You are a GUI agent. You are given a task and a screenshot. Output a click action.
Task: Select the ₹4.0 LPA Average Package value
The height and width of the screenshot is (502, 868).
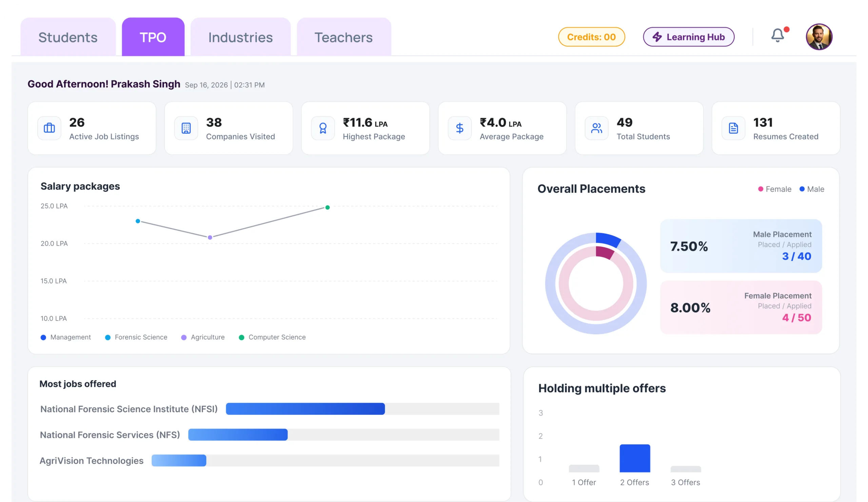click(x=500, y=123)
